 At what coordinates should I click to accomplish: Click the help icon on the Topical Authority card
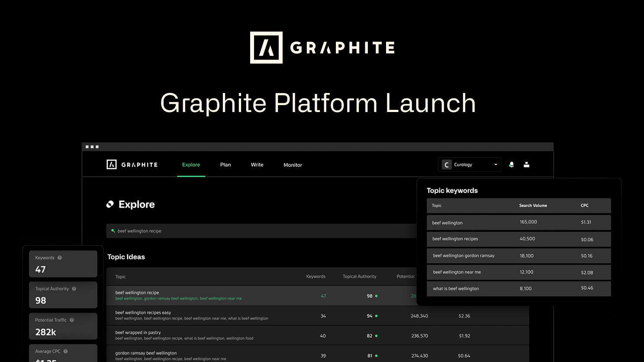74,288
